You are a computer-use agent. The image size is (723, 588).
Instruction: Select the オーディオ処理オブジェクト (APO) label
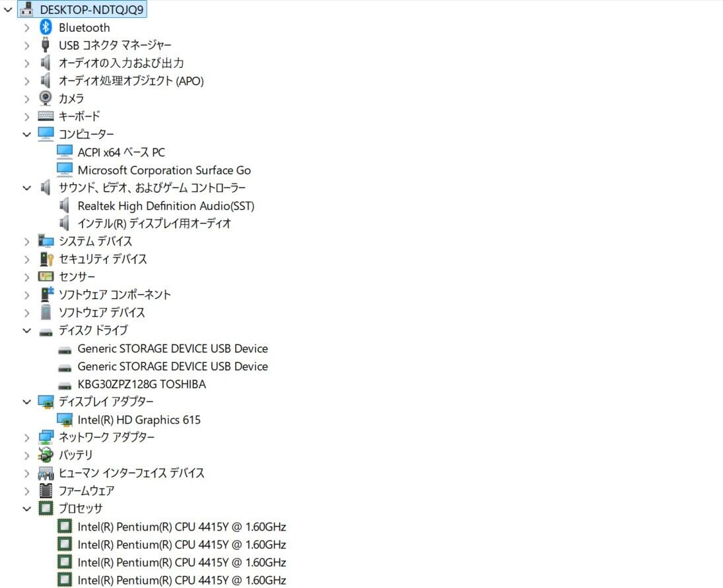[x=131, y=81]
